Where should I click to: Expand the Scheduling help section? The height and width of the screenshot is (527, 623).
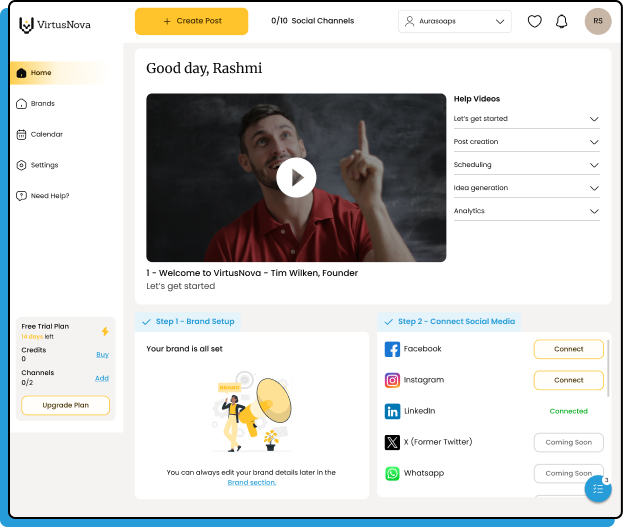(x=526, y=165)
